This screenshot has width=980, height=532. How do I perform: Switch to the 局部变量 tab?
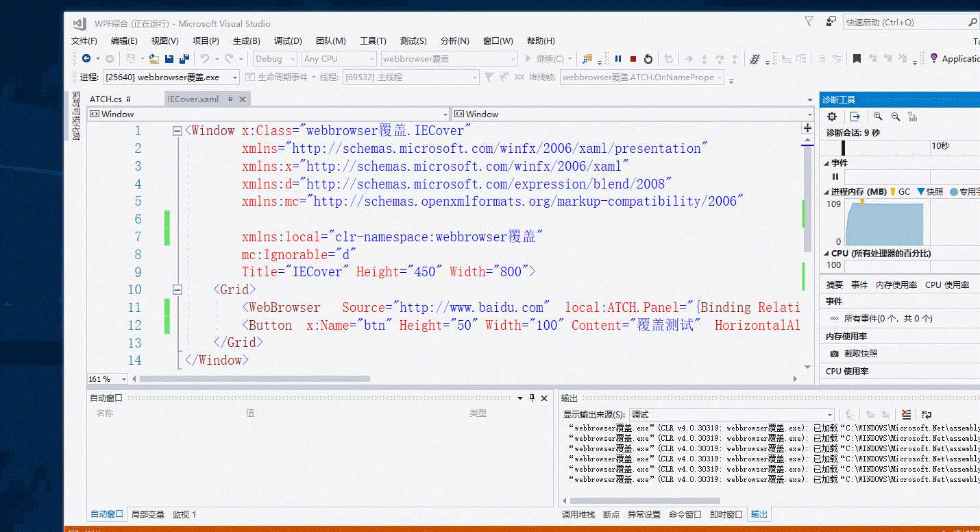point(148,514)
